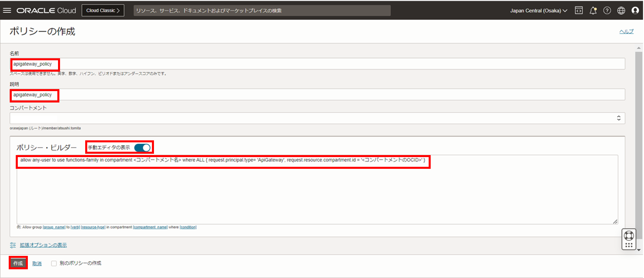Screen dimensions: 644x278
Task: Click the ポリシー・ビルダー heading
Action: (47, 147)
